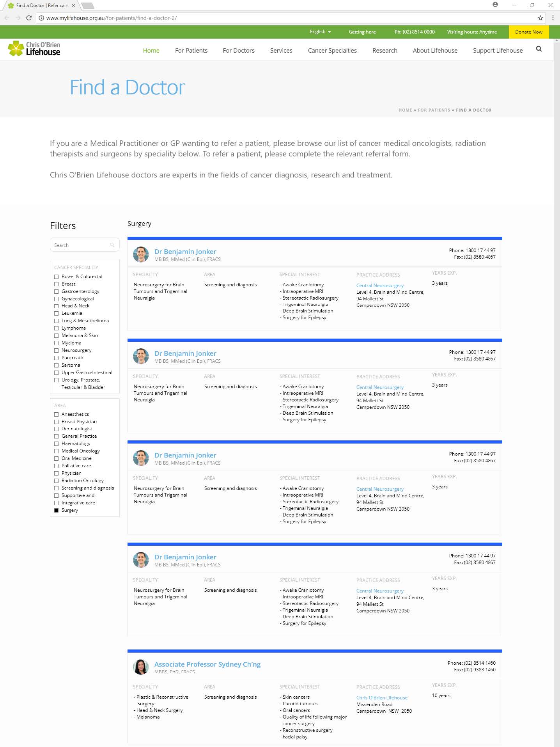This screenshot has width=560, height=747.
Task: Toggle the Screening and diagnosis filter checkbox
Action: (56, 488)
